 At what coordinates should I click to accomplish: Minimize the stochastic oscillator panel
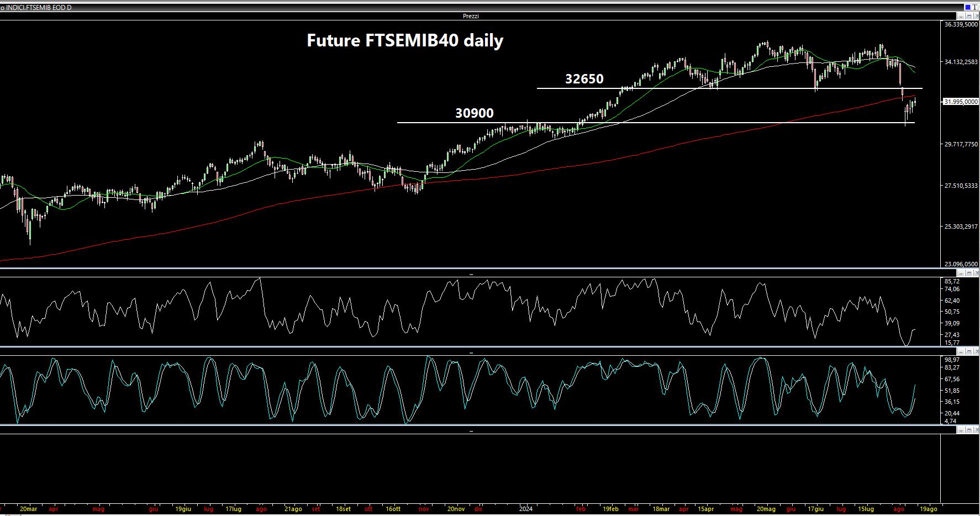(x=961, y=352)
